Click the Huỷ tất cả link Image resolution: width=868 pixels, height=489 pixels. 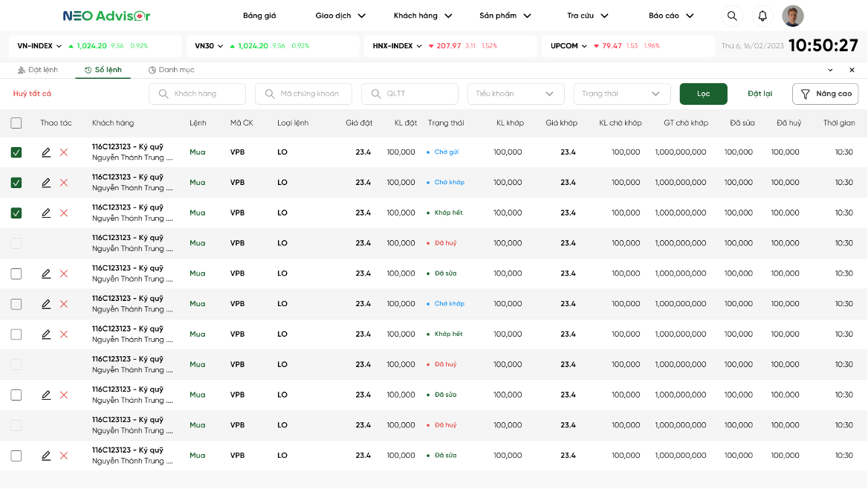pyautogui.click(x=32, y=94)
